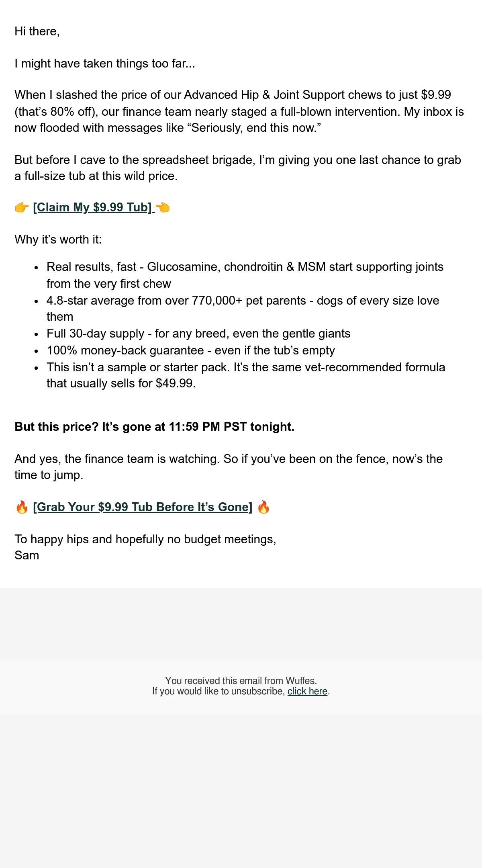Select the Full 30-day supply bullet

pos(198,334)
